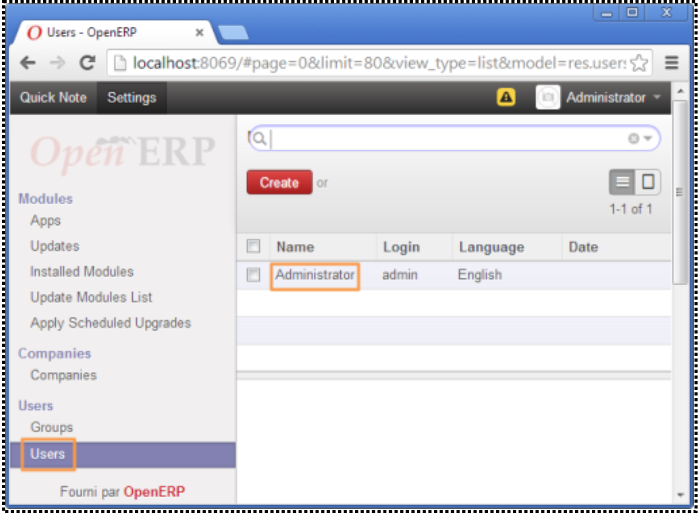Click the English language cell

pos(480,275)
